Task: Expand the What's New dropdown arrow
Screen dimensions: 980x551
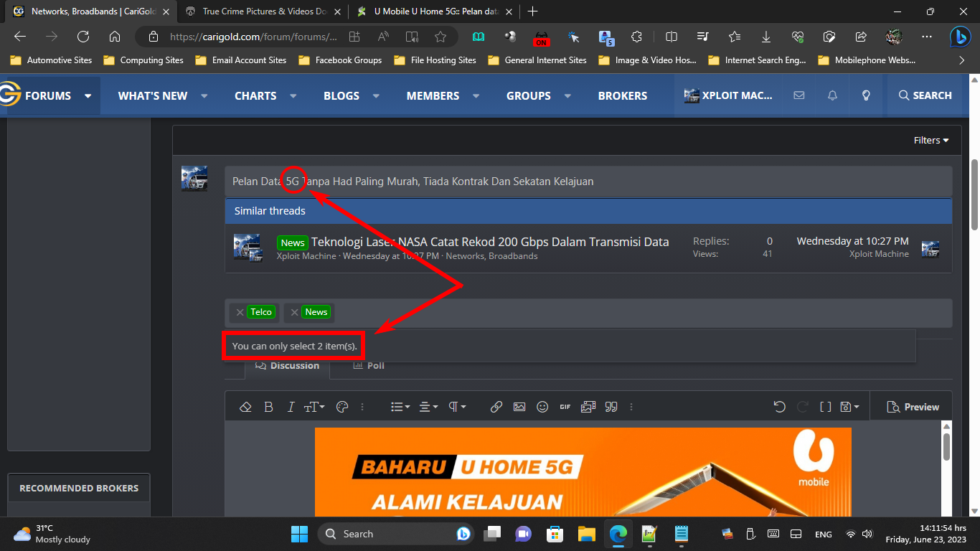Action: 204,96
